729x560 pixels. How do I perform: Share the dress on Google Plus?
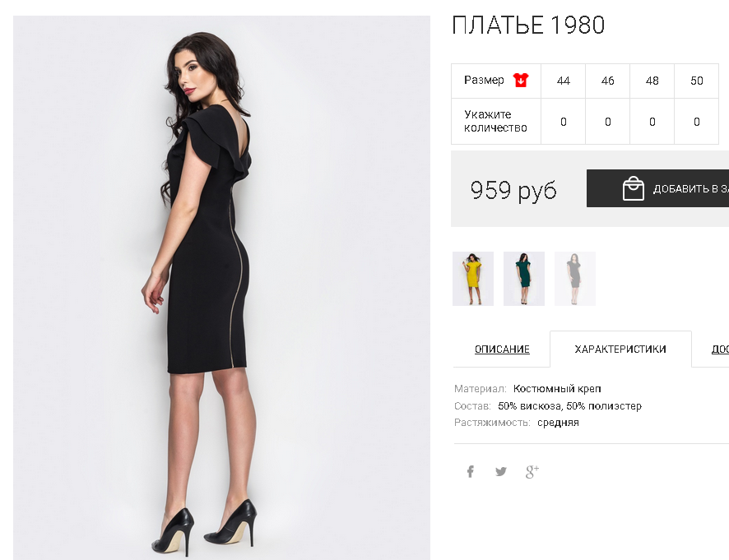(x=532, y=472)
